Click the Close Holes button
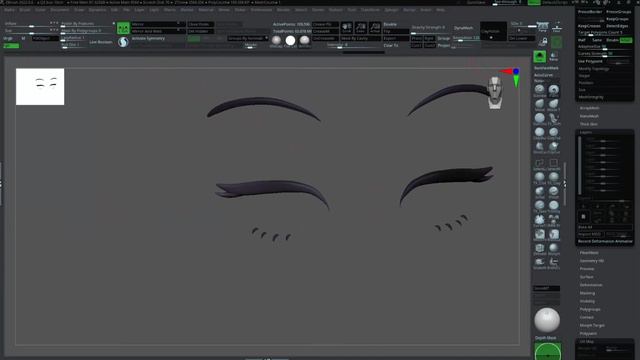This screenshot has width=640, height=360. click(x=200, y=24)
